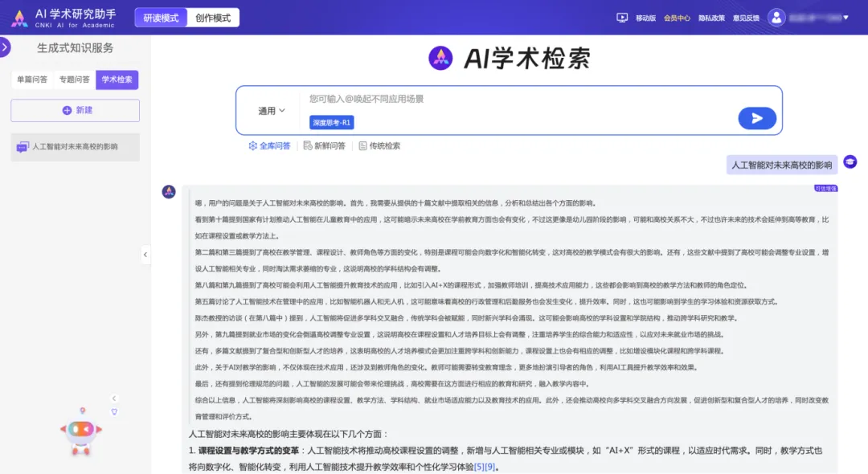
Task: Select 传统检索 search mode
Action: coord(379,146)
